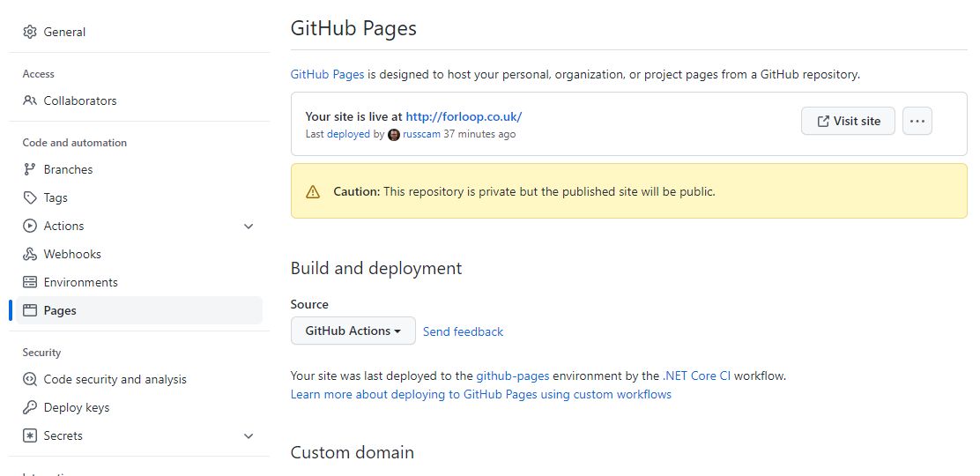Click the General gear icon
The image size is (980, 476).
pyautogui.click(x=30, y=32)
